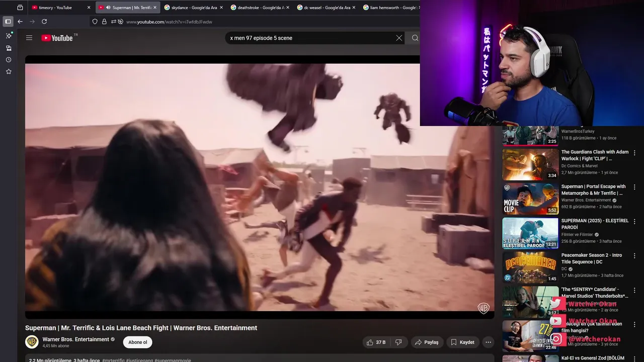Open options menu for Guardians Clash video

(634, 153)
